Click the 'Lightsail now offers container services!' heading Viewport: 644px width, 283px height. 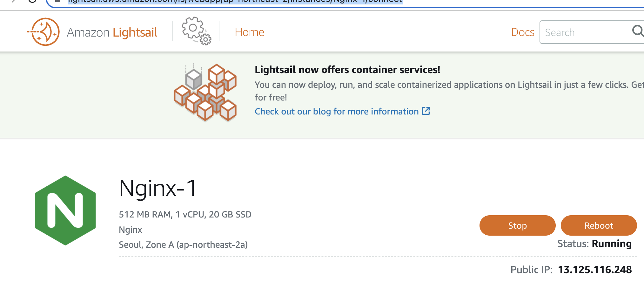point(347,70)
